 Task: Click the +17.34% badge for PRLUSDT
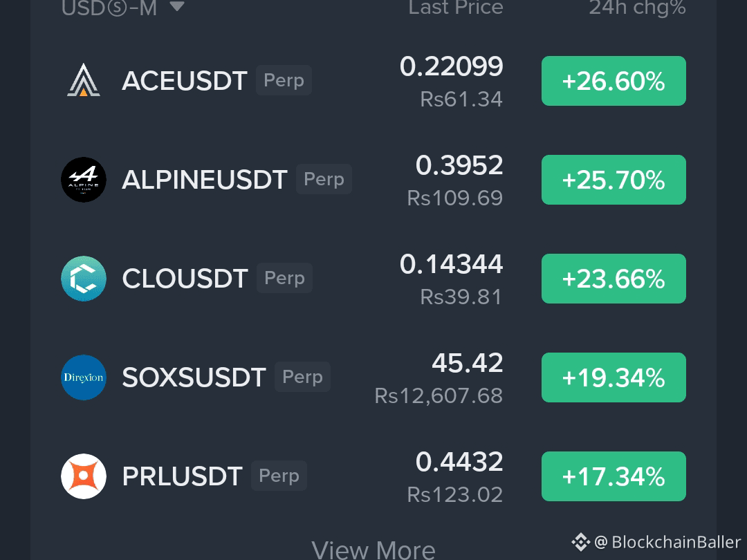[x=614, y=476]
